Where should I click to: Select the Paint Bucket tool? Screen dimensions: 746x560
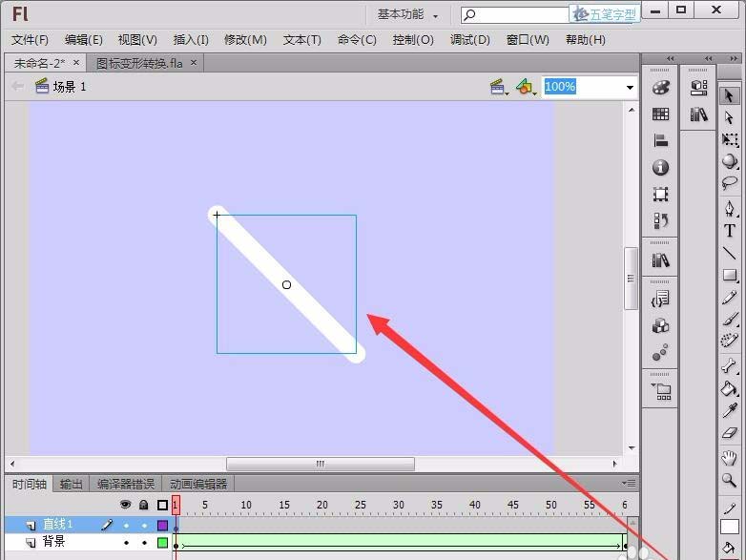click(729, 388)
